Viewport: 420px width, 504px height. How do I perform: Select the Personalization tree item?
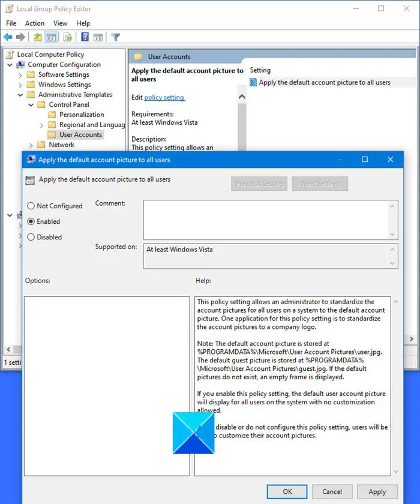82,115
